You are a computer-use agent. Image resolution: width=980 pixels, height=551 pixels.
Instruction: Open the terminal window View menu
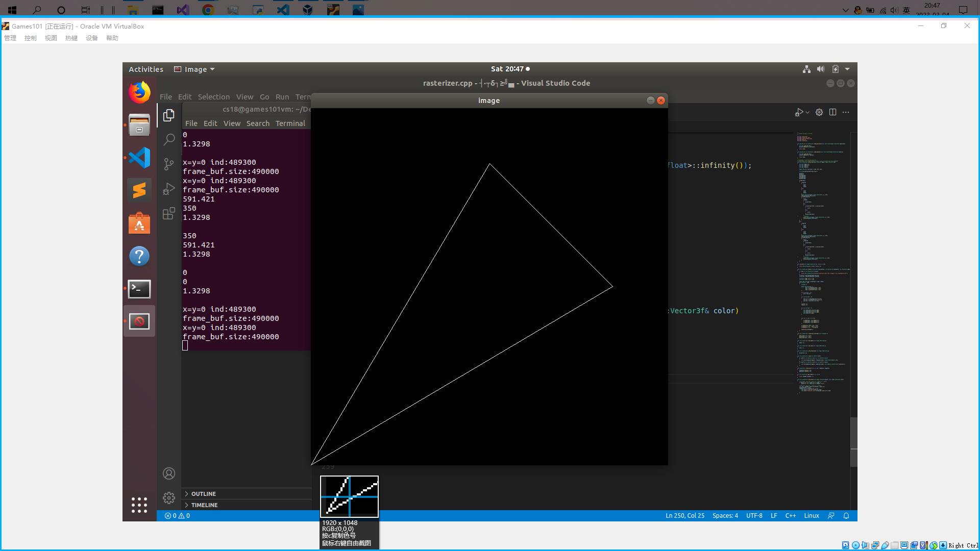tap(232, 123)
